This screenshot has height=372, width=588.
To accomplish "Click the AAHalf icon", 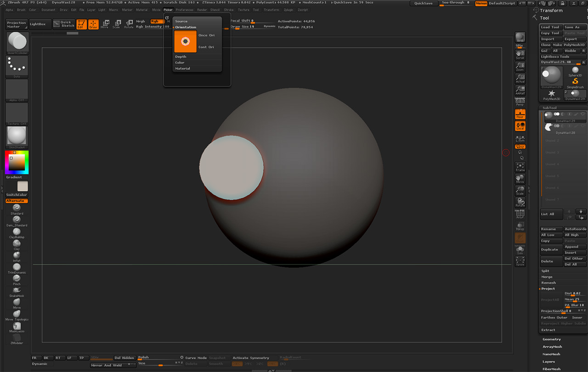I will click(520, 90).
